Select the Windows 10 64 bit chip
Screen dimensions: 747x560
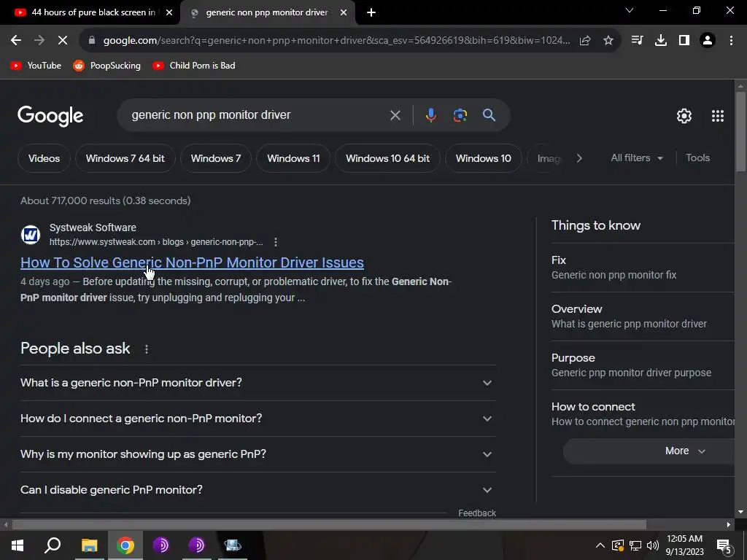click(388, 158)
